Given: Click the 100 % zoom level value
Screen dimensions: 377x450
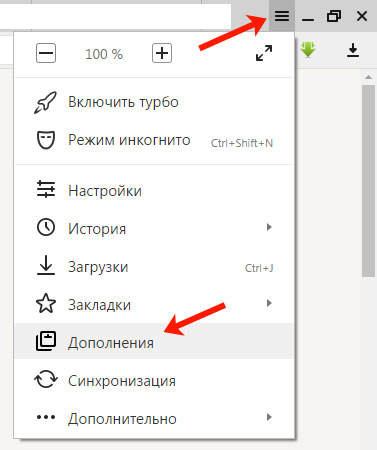Looking at the screenshot, I should [x=104, y=54].
